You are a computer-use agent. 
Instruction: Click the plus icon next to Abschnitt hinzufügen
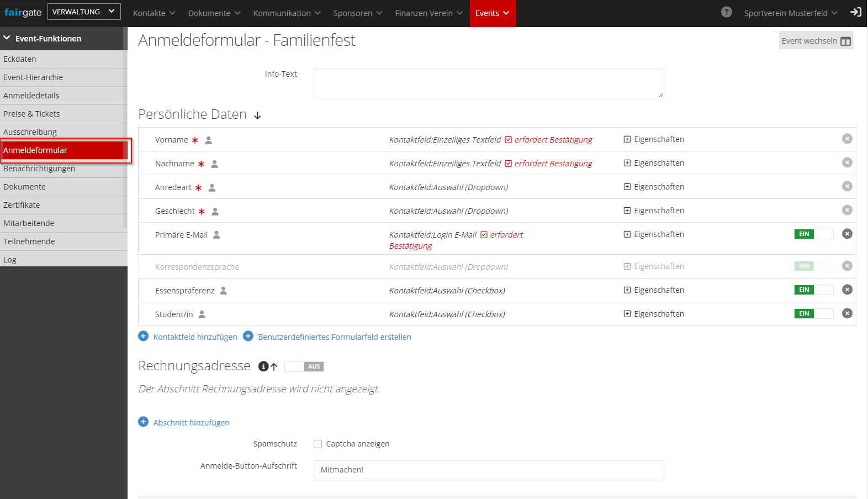pos(144,422)
